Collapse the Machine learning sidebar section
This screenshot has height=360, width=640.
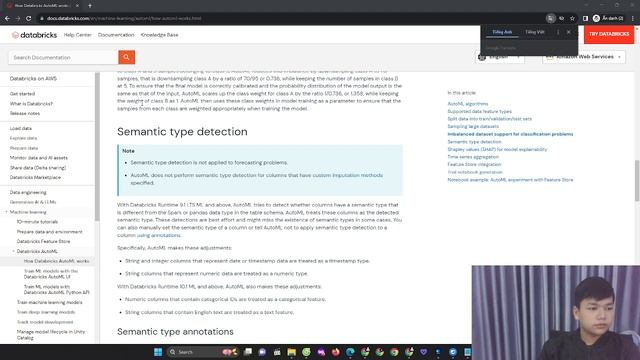click(7, 212)
